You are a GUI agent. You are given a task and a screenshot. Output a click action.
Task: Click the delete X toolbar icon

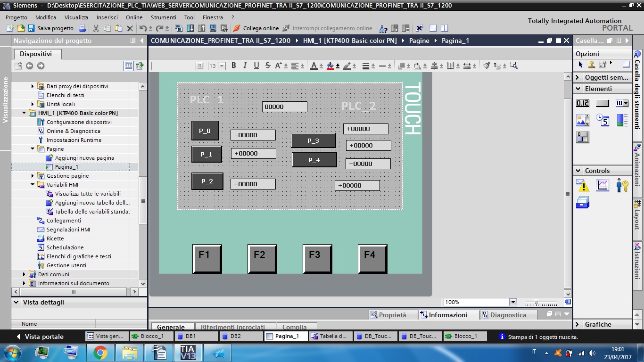(130, 28)
